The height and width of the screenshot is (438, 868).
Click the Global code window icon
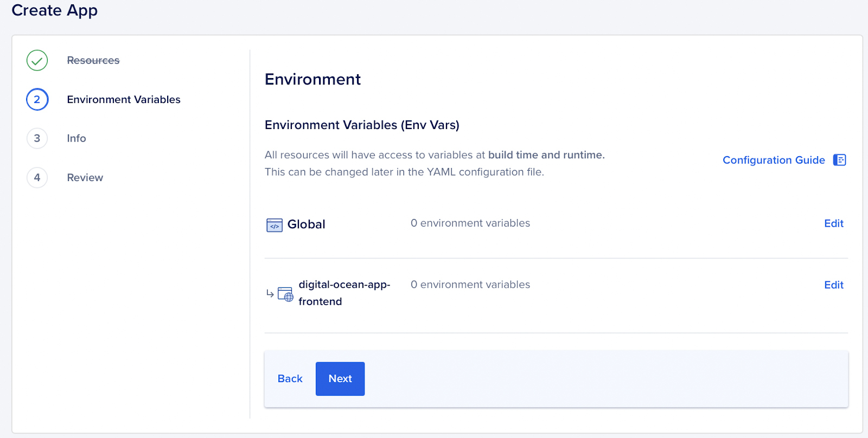[275, 225]
